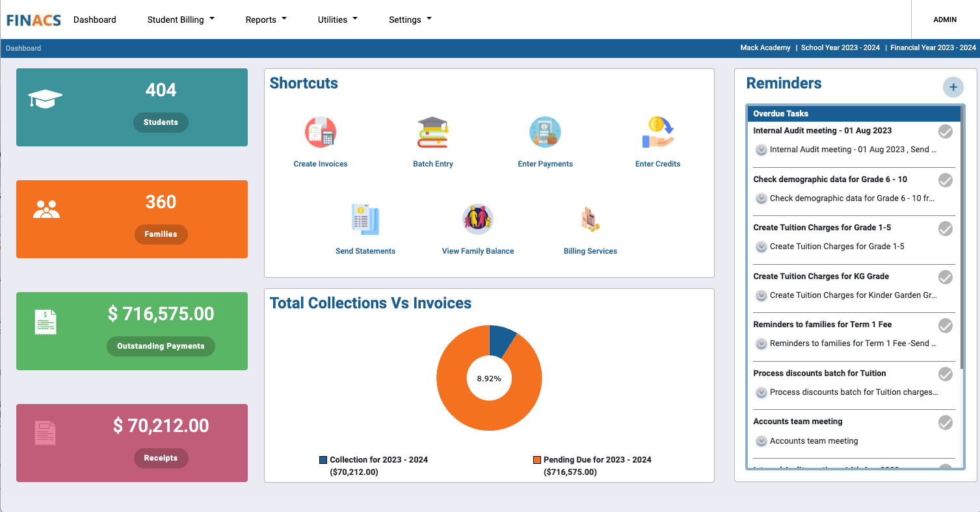Image resolution: width=980 pixels, height=512 pixels.
Task: Open the Student Billing dropdown menu
Action: (180, 20)
